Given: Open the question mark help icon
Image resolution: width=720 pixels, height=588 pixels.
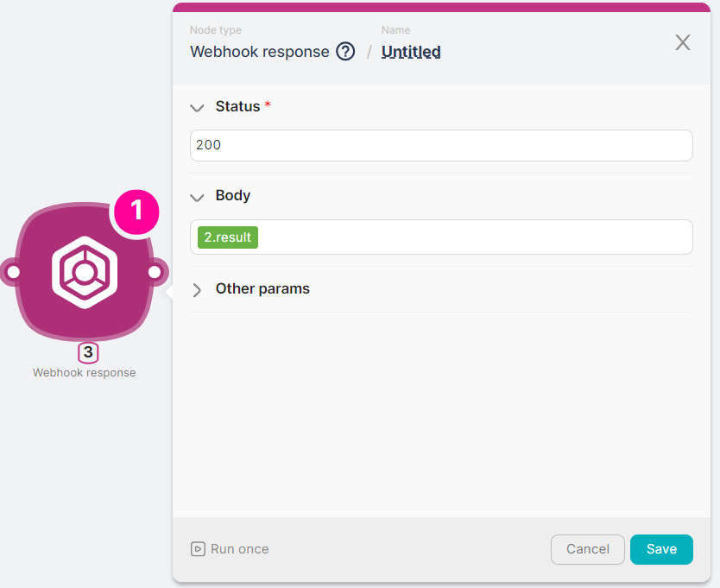Looking at the screenshot, I should (x=345, y=52).
